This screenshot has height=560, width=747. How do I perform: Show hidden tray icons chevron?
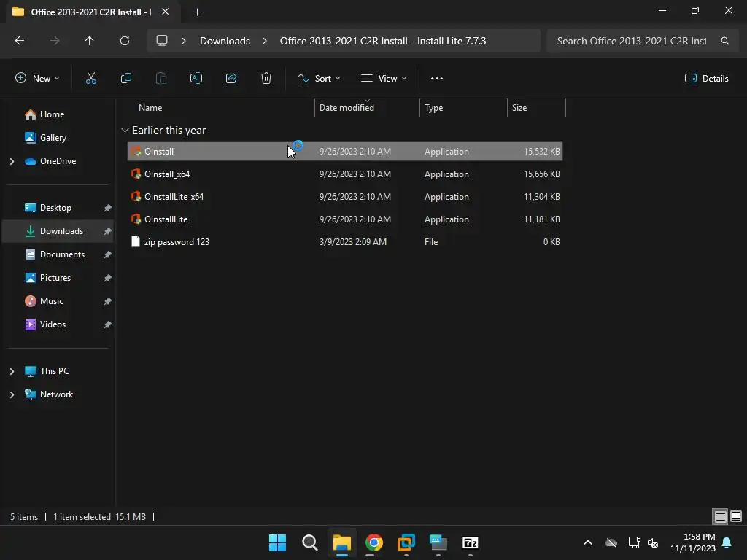[x=588, y=542]
